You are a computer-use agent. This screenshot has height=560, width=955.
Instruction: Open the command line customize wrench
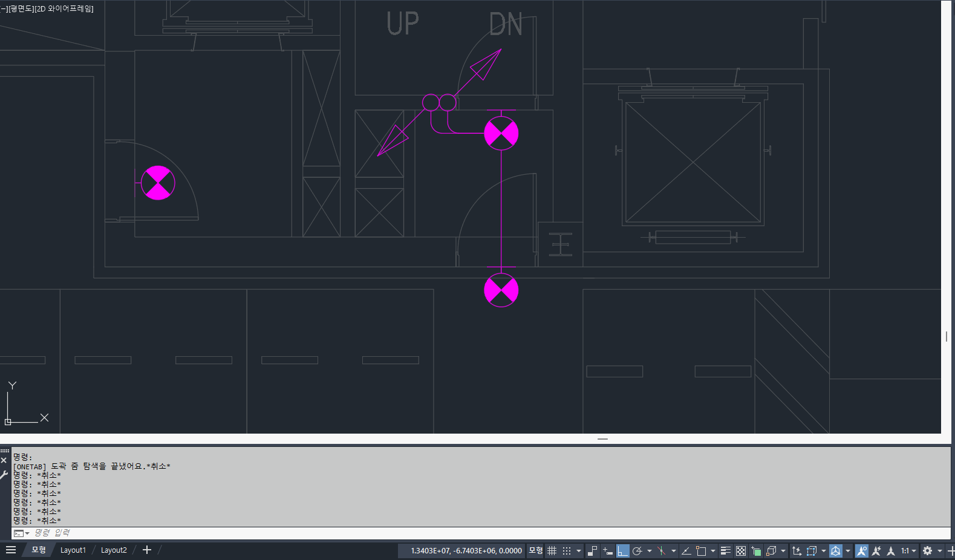click(x=4, y=475)
